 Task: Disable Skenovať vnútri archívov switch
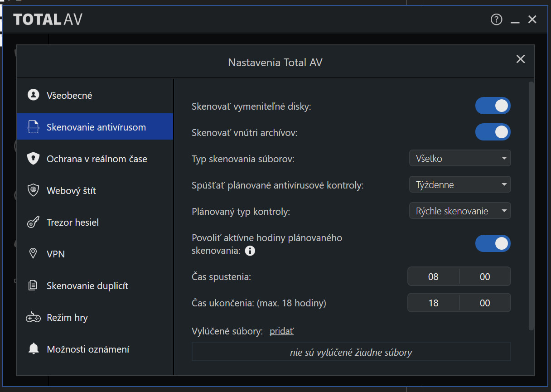493,132
